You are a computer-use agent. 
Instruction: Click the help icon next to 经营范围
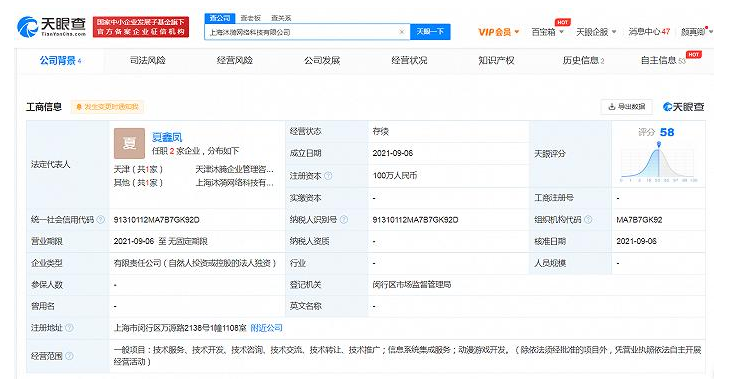pos(69,356)
